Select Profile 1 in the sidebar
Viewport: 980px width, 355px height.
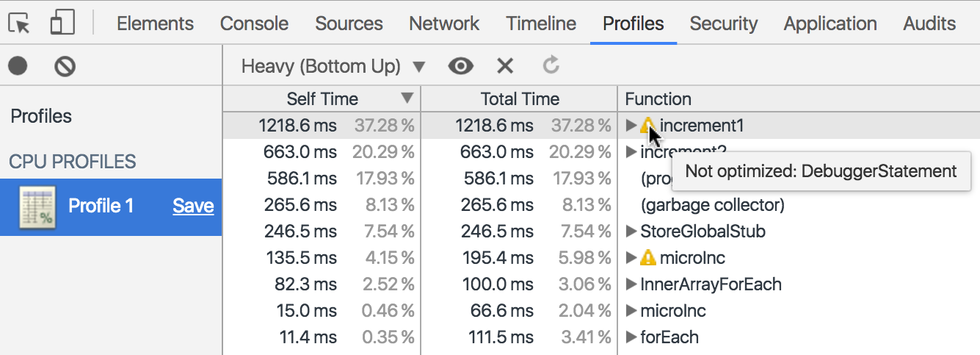[x=111, y=207]
